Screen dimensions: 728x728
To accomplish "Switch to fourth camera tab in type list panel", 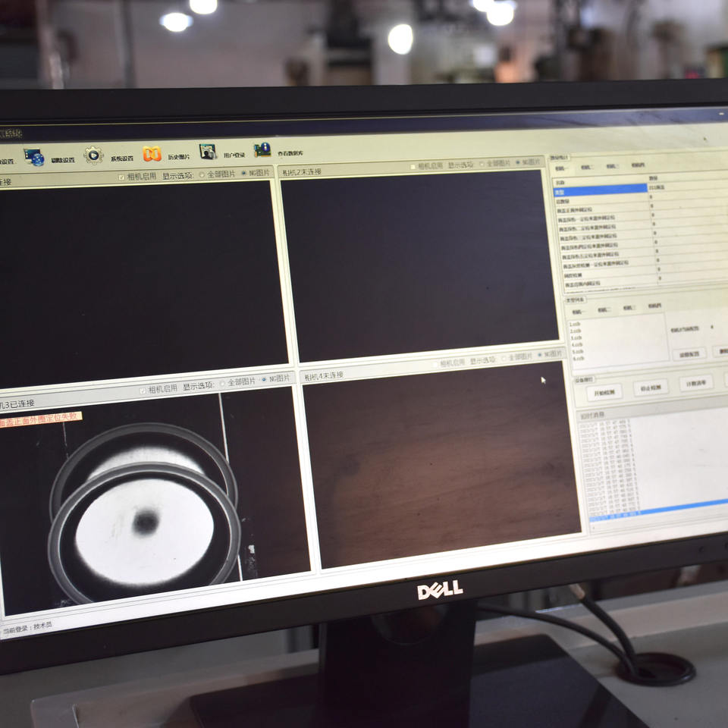I will 654,306.
